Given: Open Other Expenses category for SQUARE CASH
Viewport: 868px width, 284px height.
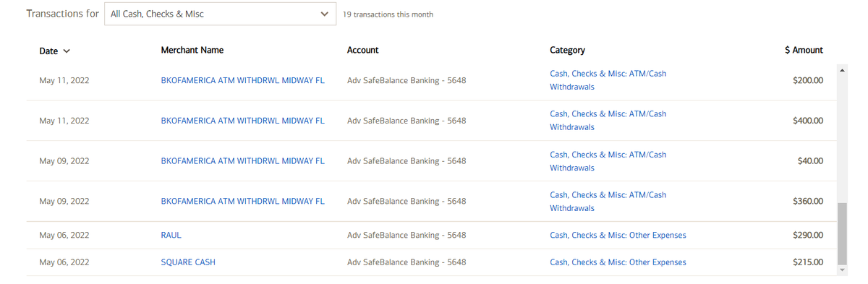Looking at the screenshot, I should click(618, 262).
